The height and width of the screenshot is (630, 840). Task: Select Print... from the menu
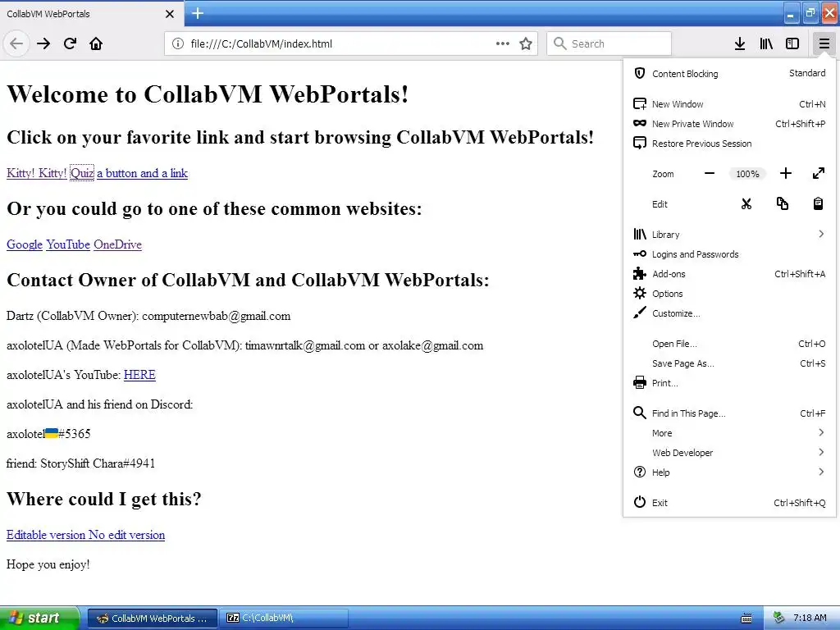[x=729, y=383]
